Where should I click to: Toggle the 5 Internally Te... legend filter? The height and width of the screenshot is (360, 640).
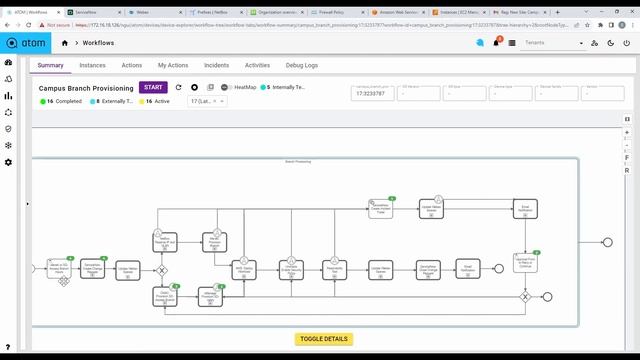tap(282, 87)
